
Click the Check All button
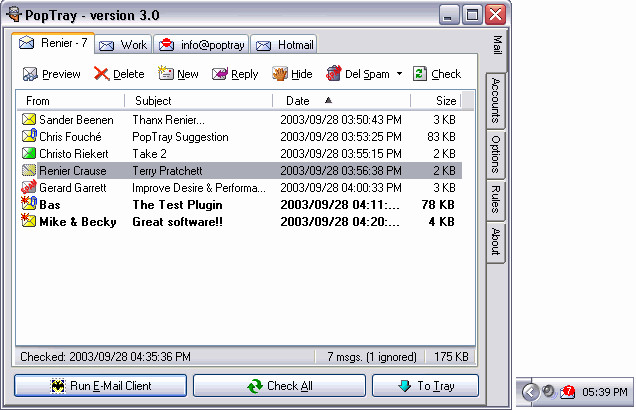click(x=279, y=385)
